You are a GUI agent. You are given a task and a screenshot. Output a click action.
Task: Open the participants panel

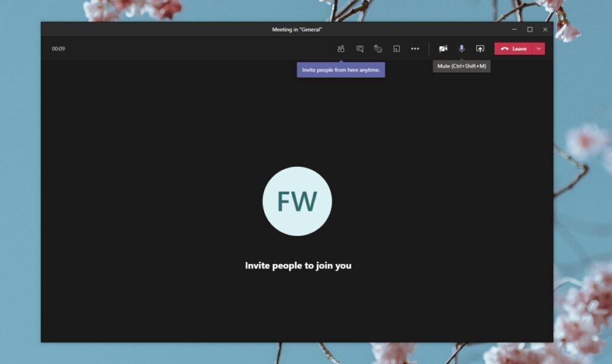[x=341, y=48]
